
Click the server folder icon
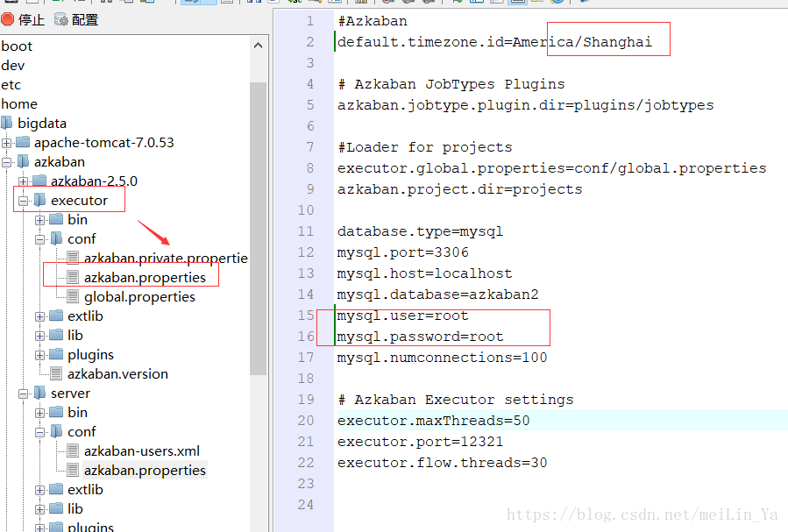39,393
